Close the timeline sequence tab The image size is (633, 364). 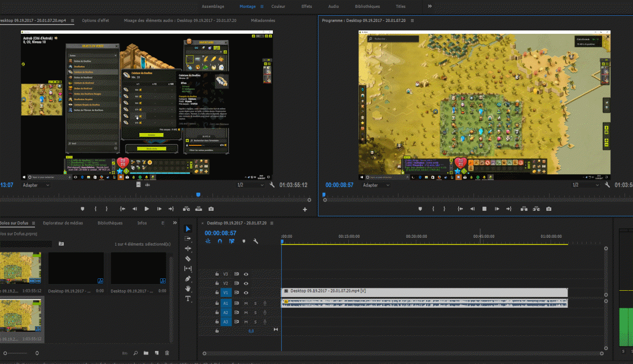[x=202, y=223]
